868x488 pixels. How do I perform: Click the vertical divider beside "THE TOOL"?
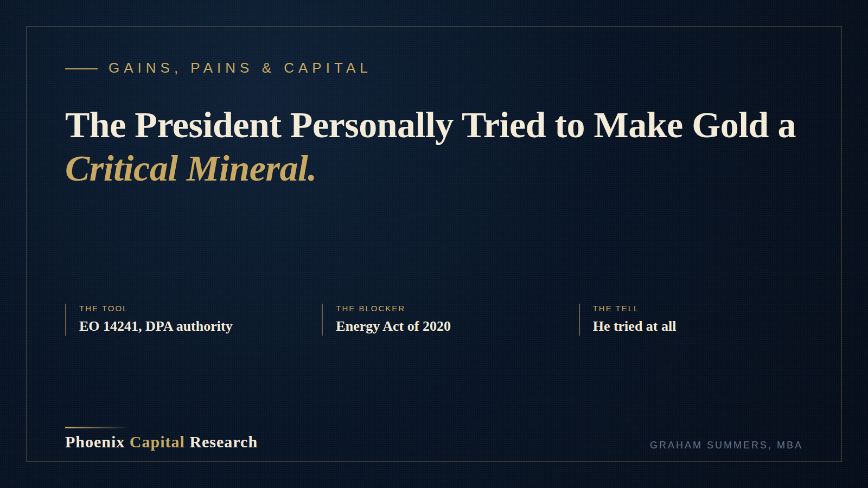[66, 319]
